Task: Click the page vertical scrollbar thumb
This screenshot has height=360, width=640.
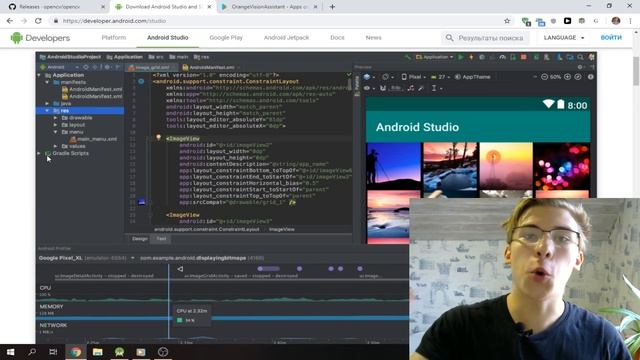Action: pyautogui.click(x=636, y=71)
